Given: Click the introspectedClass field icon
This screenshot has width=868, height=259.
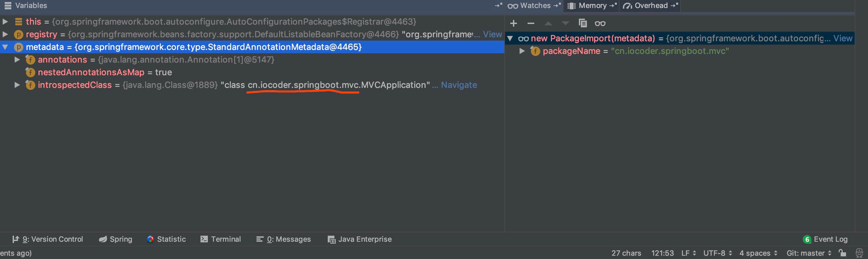Looking at the screenshot, I should point(30,85).
